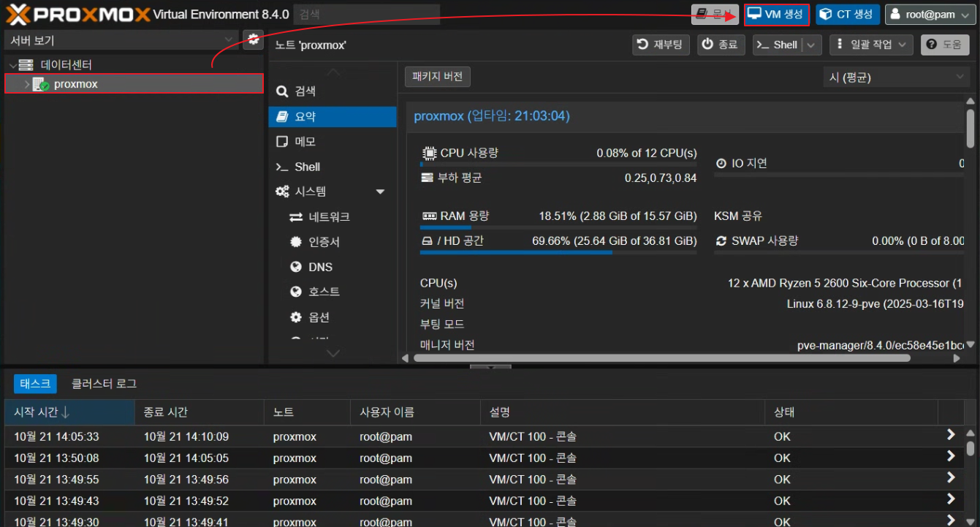This screenshot has height=527, width=980.
Task: Click the task log vertical scrollbar
Action: [x=970, y=447]
